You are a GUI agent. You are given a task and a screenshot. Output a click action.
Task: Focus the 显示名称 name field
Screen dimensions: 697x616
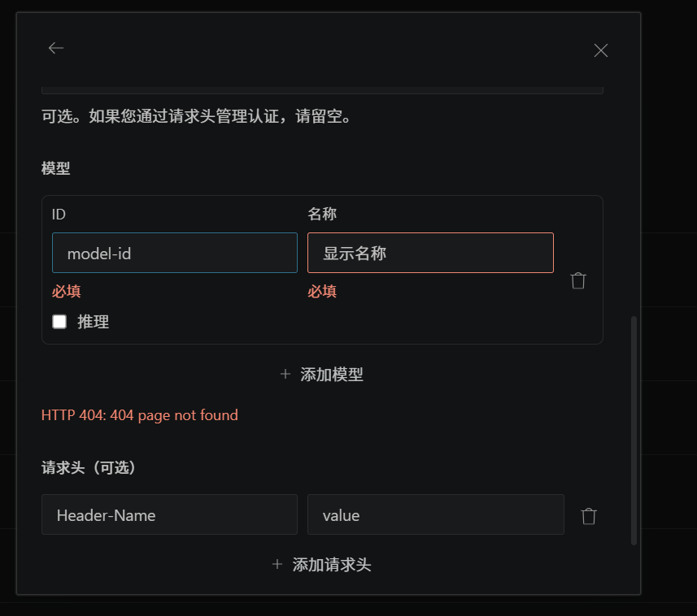430,253
